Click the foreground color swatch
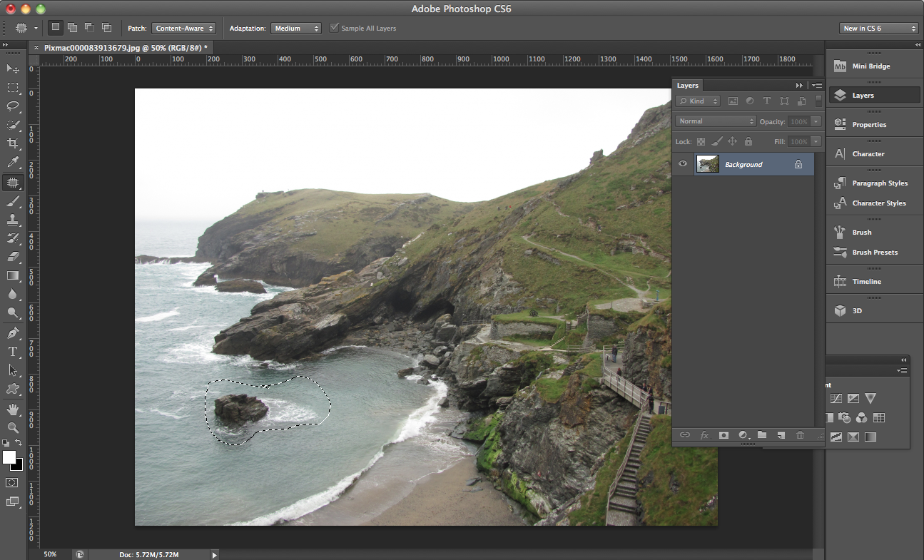 (9, 457)
